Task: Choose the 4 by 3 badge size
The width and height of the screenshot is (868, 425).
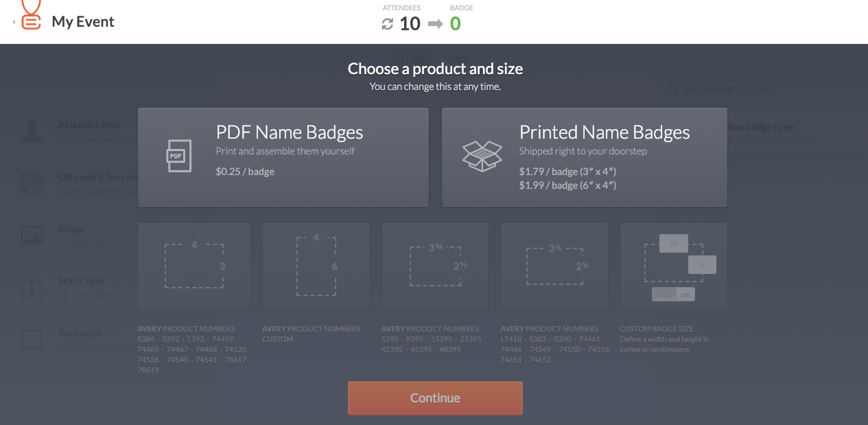Action: click(x=194, y=266)
